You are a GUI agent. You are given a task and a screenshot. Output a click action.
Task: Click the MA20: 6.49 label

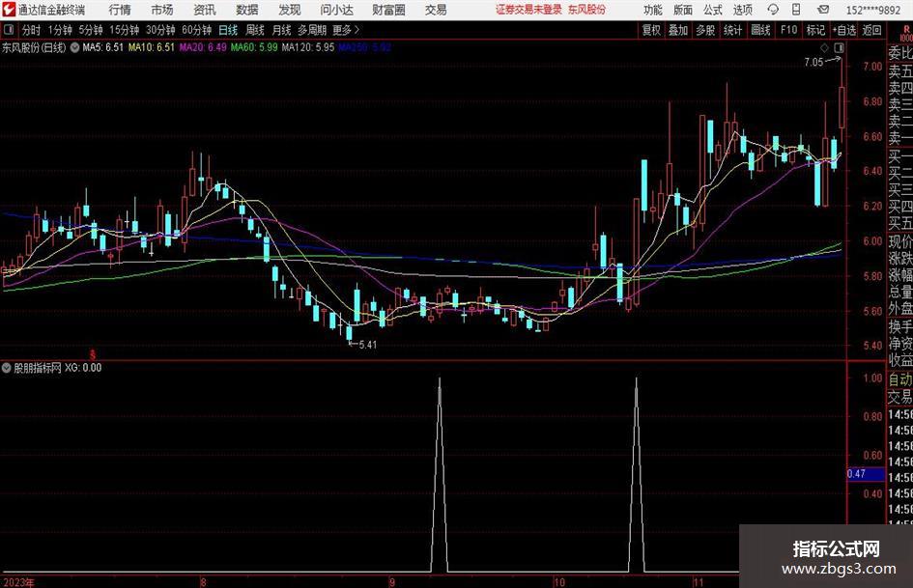click(x=203, y=47)
